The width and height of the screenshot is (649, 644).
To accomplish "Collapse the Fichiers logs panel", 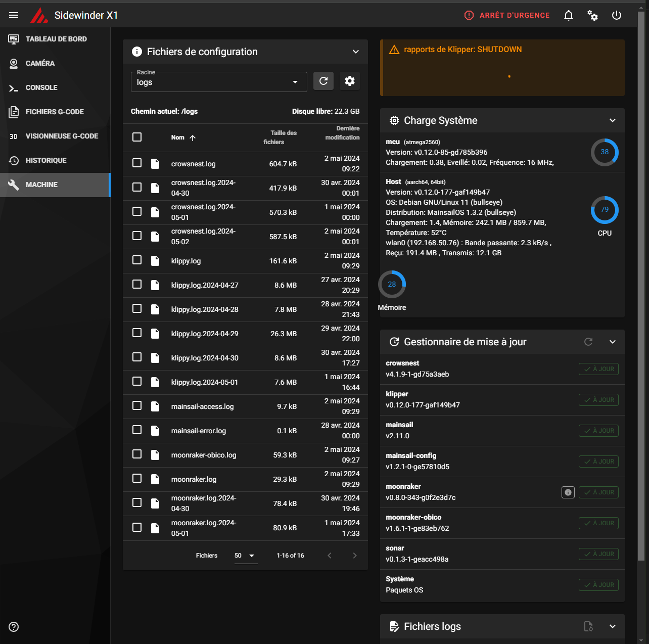I will 613,626.
